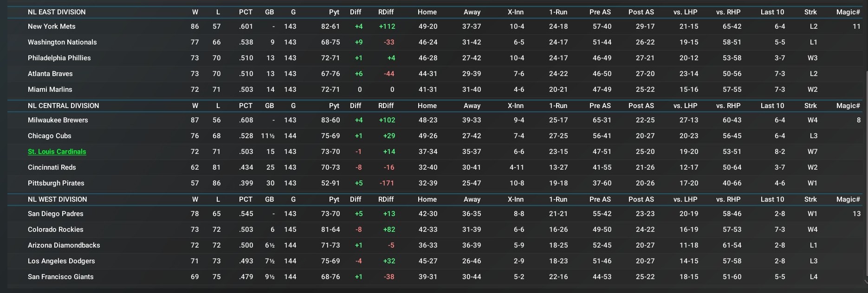Sort NL West Division by Last 10 header

pos(772,199)
